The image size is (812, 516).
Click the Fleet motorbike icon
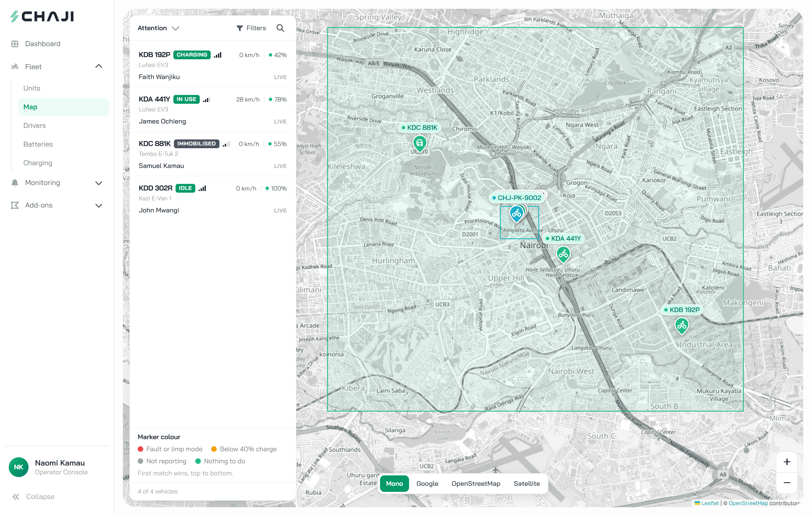pyautogui.click(x=15, y=66)
